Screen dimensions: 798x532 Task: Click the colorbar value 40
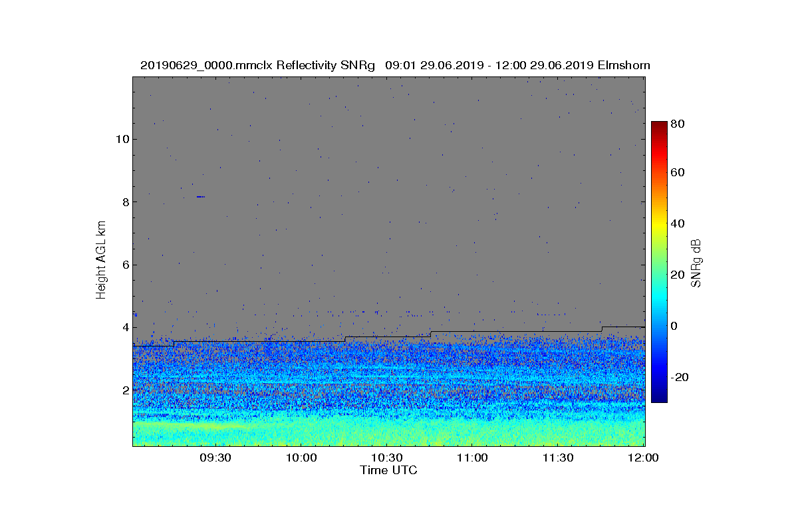coord(678,223)
